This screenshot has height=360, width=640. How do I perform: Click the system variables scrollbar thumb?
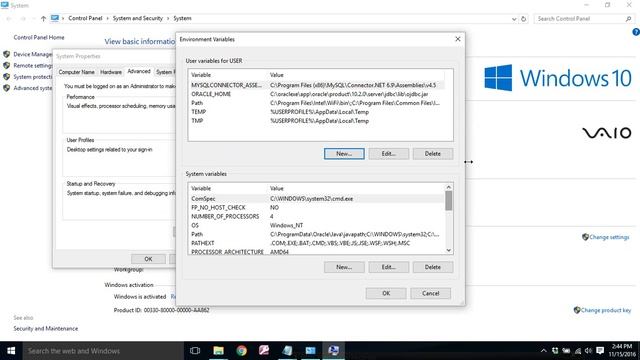tap(449, 200)
